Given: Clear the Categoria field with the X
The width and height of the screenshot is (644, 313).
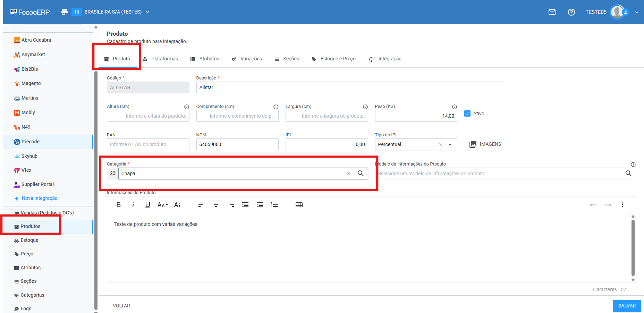Looking at the screenshot, I should (349, 174).
